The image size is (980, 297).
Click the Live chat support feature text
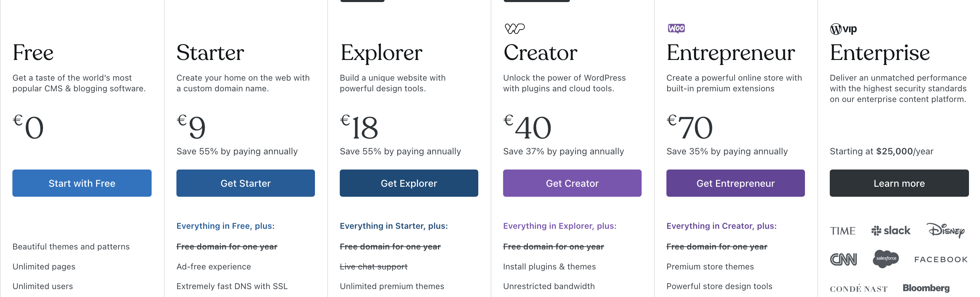point(373,267)
